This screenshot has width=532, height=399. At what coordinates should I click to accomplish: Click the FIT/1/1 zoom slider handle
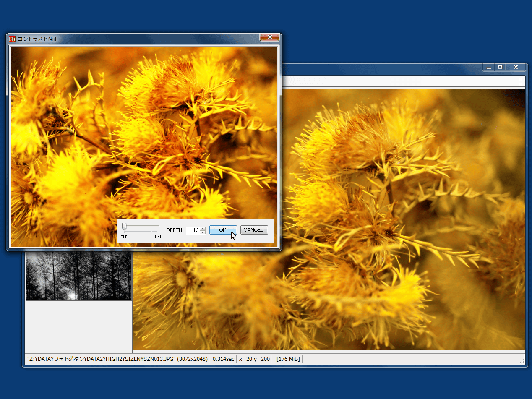(124, 227)
